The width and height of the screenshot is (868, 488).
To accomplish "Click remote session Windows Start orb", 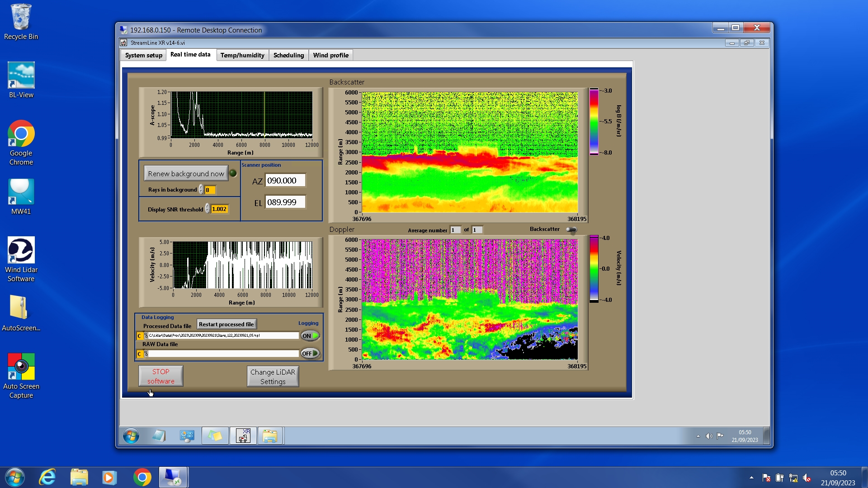I will click(x=131, y=436).
